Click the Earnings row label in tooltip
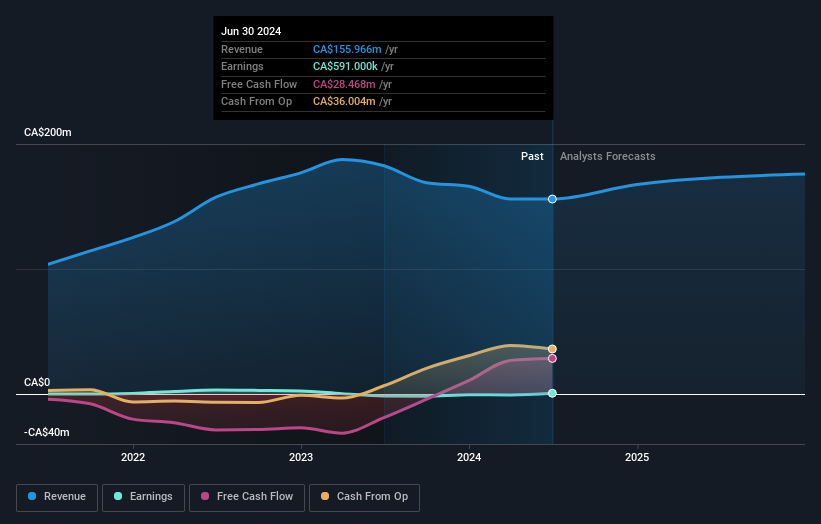 [x=242, y=66]
